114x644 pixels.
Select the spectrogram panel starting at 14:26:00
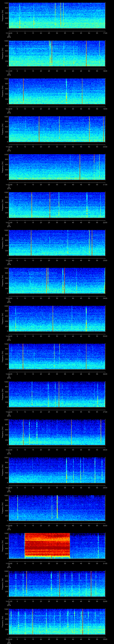(x=57, y=394)
